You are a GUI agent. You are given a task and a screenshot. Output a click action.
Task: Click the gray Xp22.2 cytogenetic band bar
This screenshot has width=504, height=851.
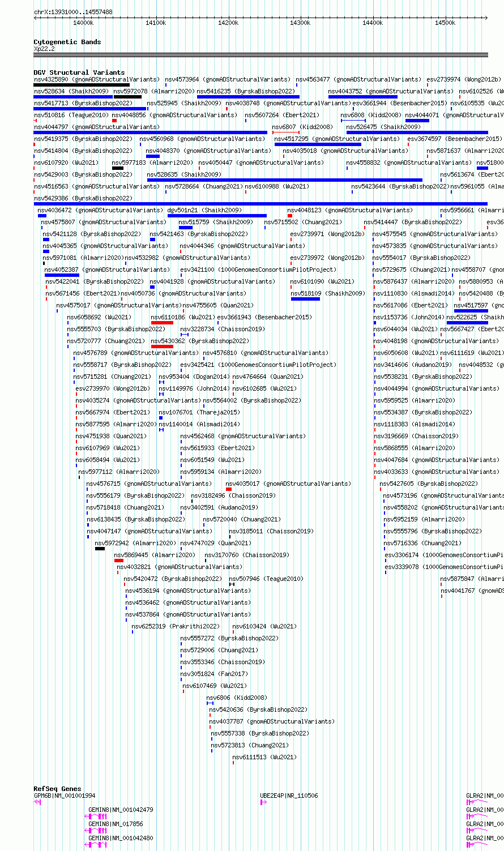[261, 55]
